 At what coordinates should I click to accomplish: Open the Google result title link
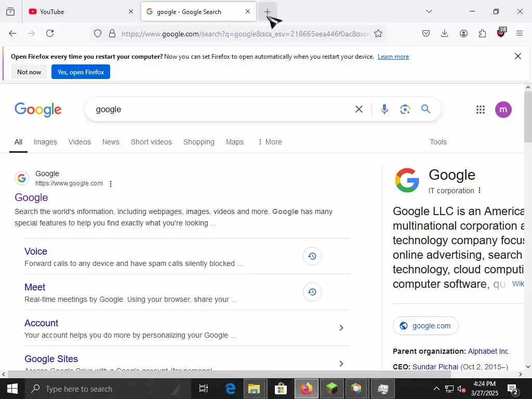click(31, 197)
